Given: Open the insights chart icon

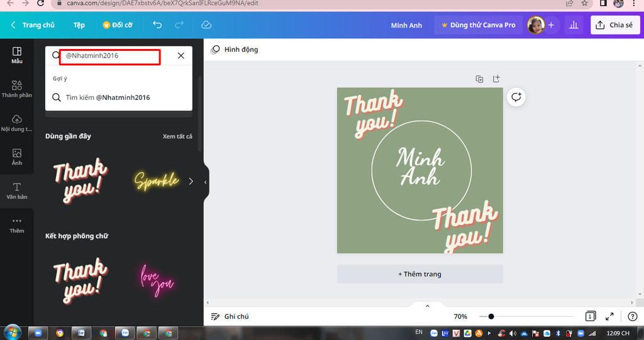Looking at the screenshot, I should click(x=574, y=25).
